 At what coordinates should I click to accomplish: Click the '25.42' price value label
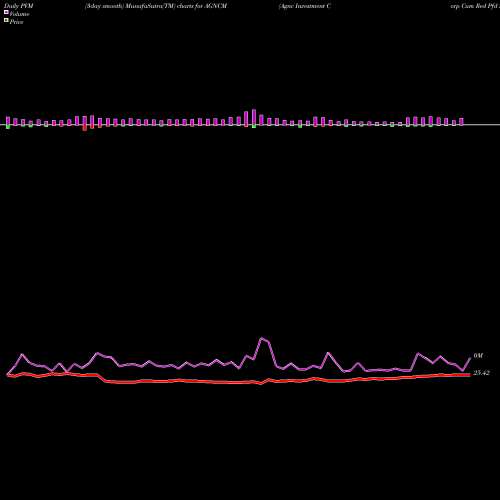pos(481,373)
